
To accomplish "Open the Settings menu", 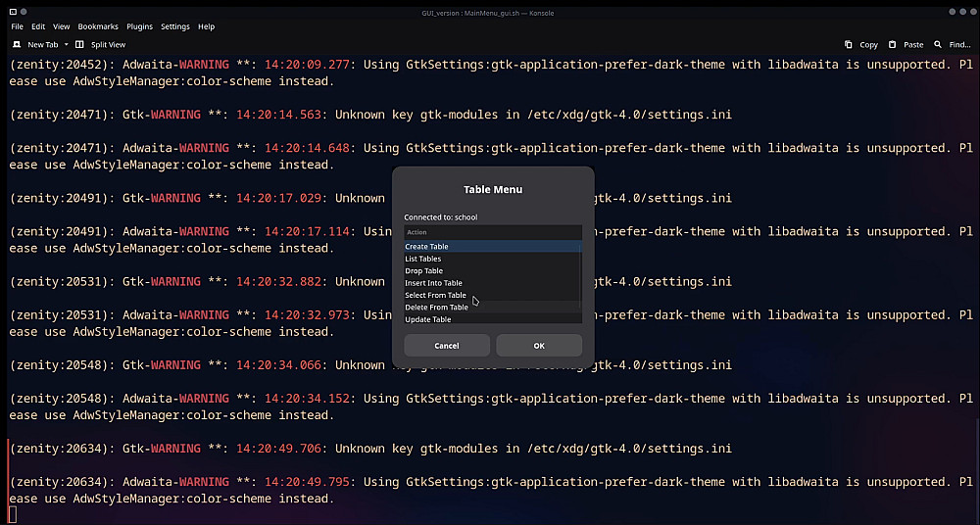I will tap(175, 26).
